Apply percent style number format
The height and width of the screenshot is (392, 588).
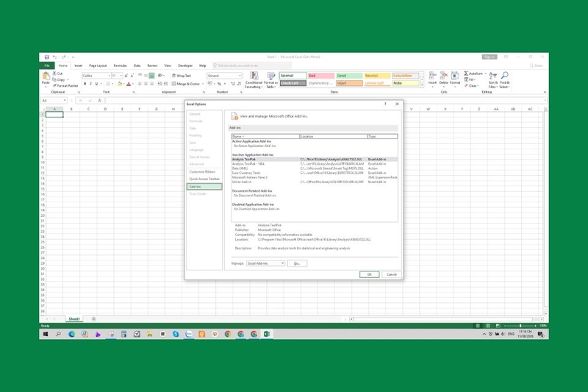[x=219, y=84]
